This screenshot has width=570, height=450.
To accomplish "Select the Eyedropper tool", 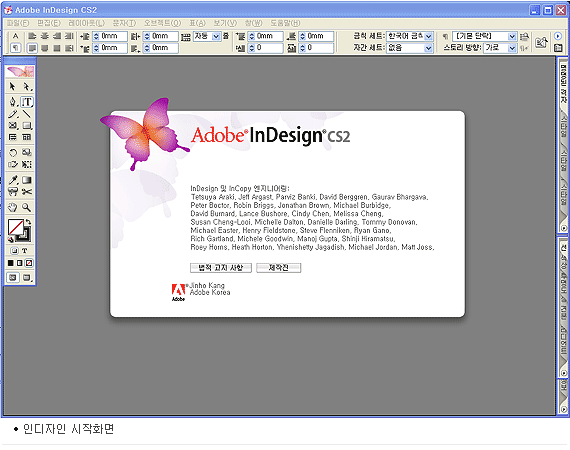I will [13, 180].
